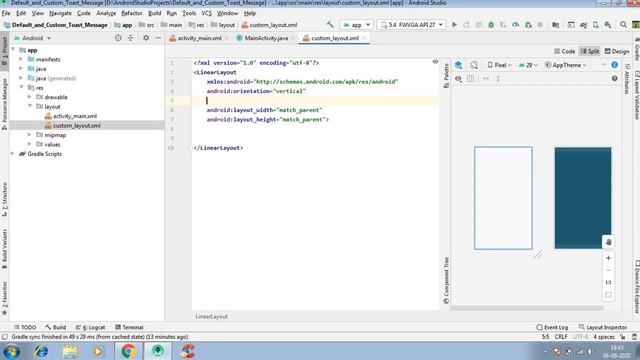
Task: Click the Project Structure icon in the toolbar
Action: (556, 25)
